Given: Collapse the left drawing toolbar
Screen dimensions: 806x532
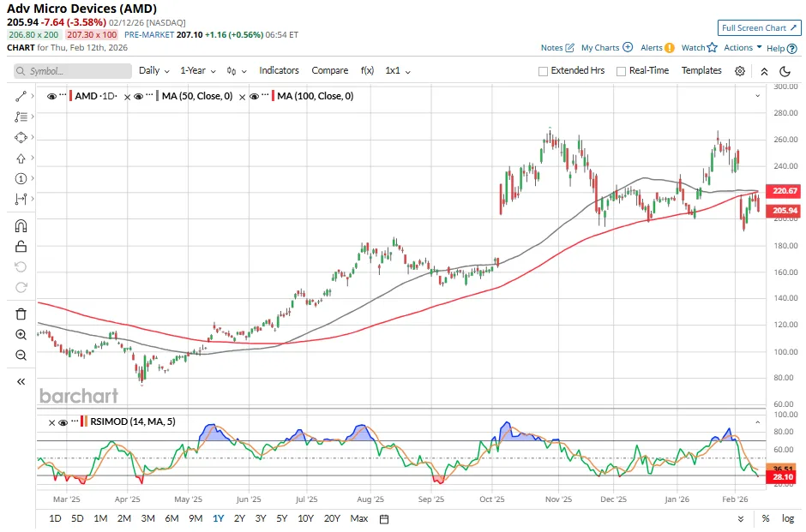Looking at the screenshot, I should pos(21,381).
